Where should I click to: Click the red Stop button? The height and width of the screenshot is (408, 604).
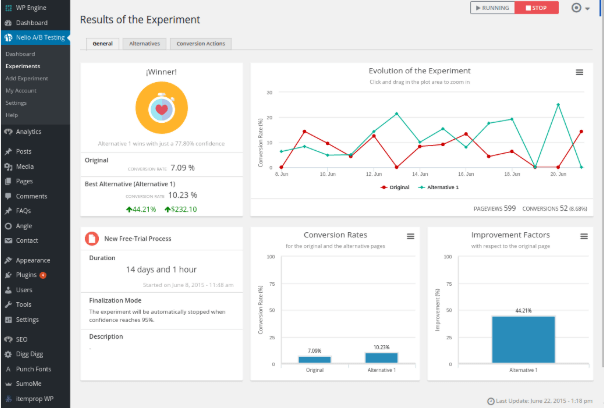[x=537, y=8]
